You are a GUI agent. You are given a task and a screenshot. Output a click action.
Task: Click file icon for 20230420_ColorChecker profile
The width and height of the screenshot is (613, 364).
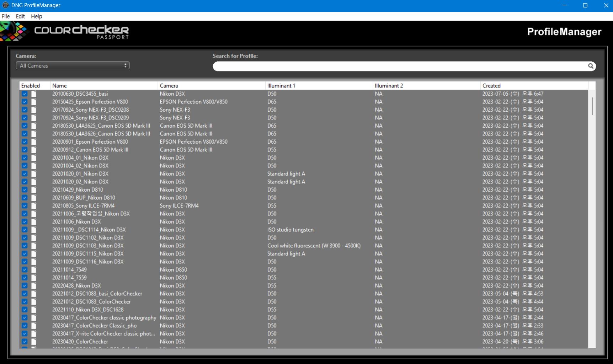click(x=34, y=342)
